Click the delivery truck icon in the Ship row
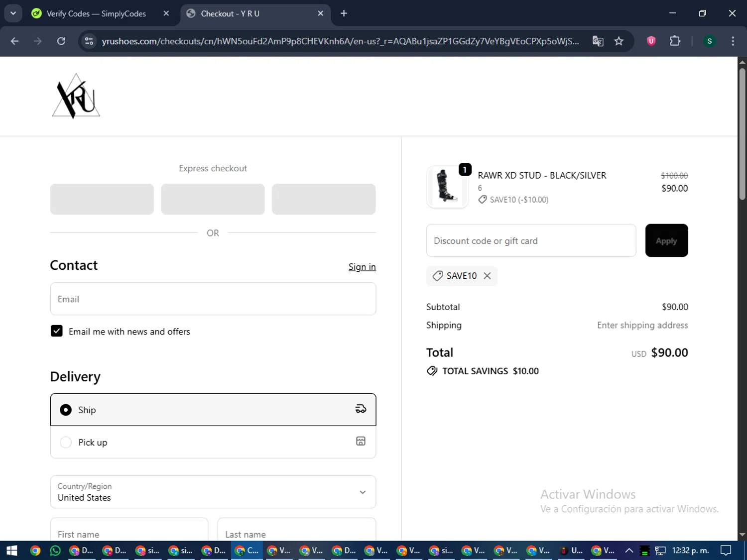This screenshot has width=747, height=560. tap(361, 409)
